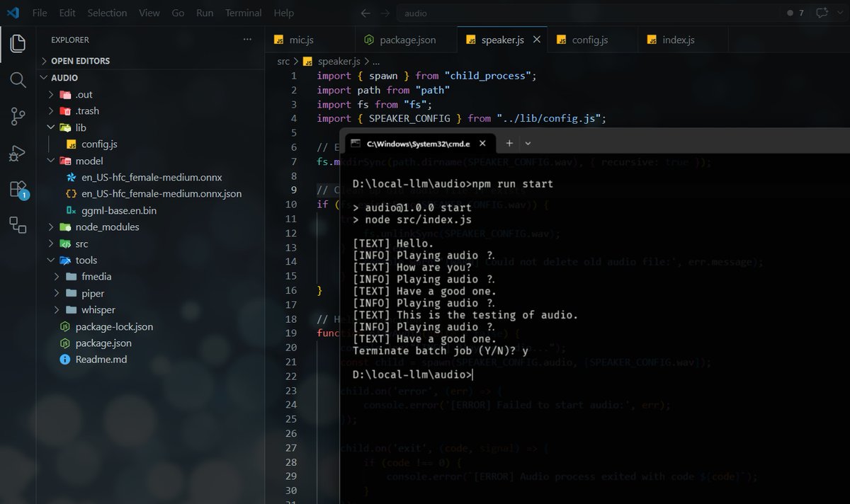Viewport: 850px width, 504px height.
Task: Click the Remote Explorer activity bar icon
Action: click(18, 226)
